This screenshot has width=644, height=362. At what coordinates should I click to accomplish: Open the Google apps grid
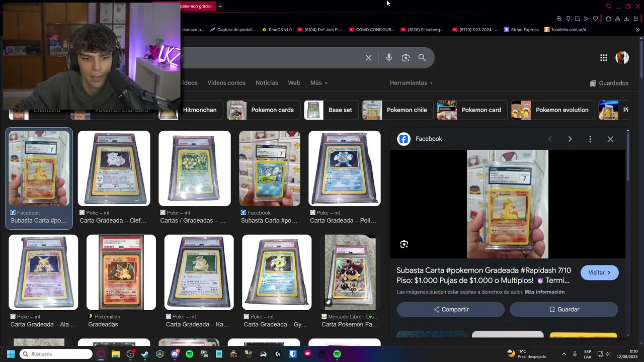(604, 58)
